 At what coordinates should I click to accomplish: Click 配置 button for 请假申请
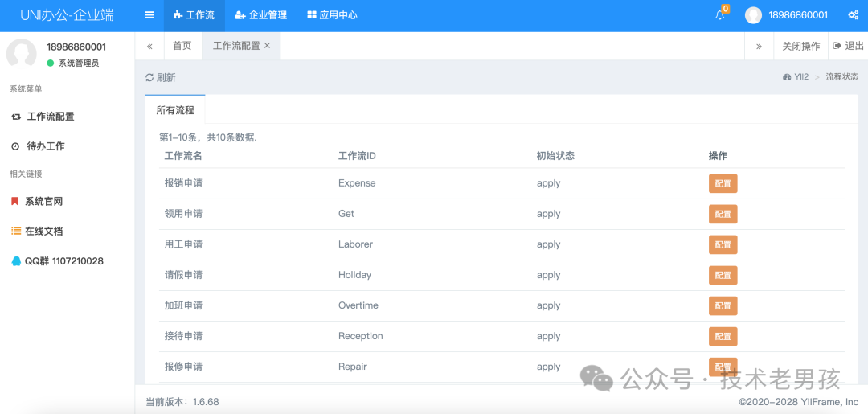pos(723,275)
